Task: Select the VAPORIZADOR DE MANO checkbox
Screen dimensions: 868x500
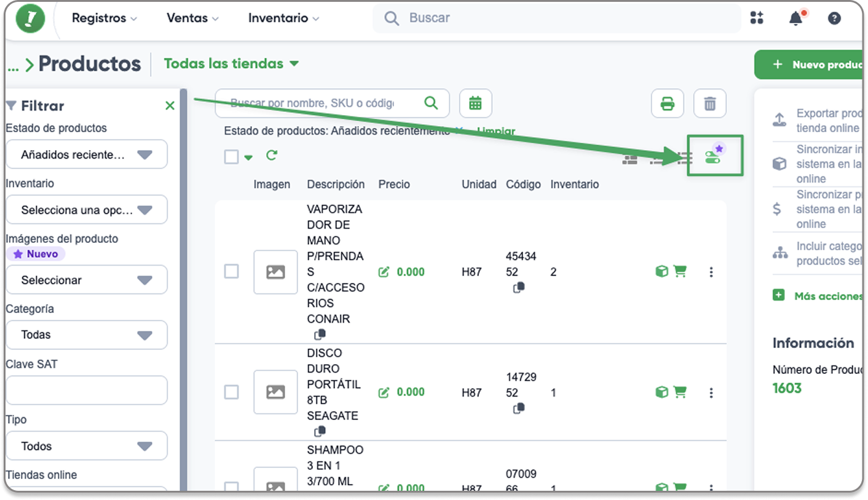Action: pyautogui.click(x=231, y=271)
